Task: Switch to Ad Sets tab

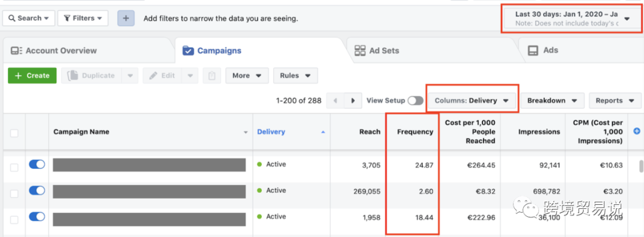Action: pos(377,51)
